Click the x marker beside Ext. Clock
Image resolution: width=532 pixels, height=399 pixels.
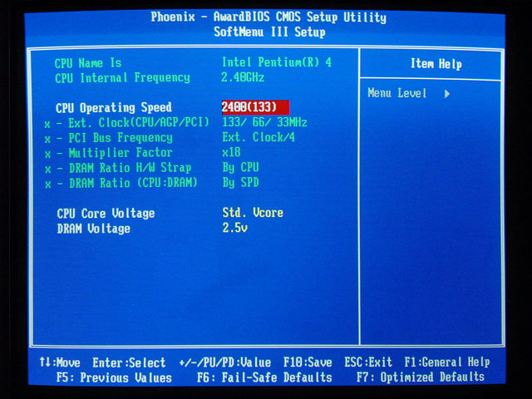click(x=47, y=125)
